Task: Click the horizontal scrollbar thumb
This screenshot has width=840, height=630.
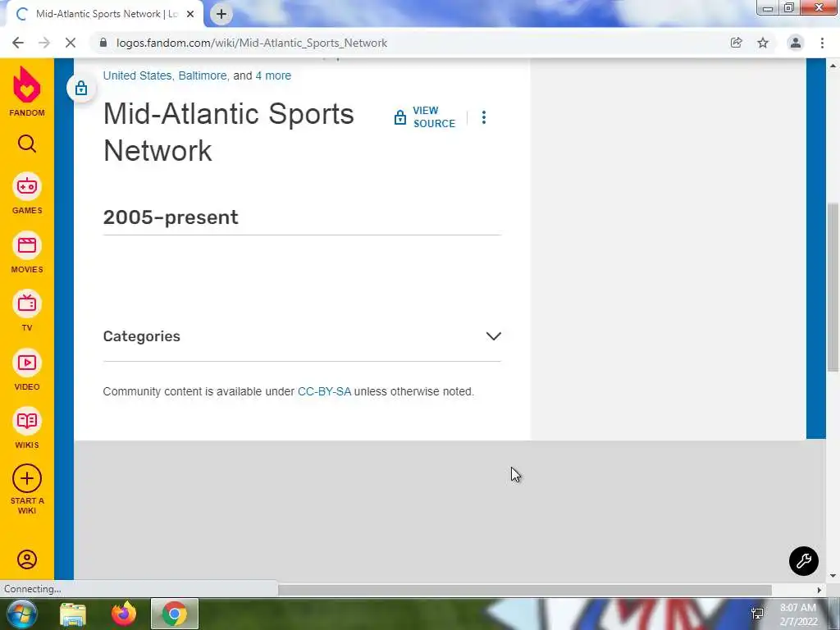Action: pos(525,590)
